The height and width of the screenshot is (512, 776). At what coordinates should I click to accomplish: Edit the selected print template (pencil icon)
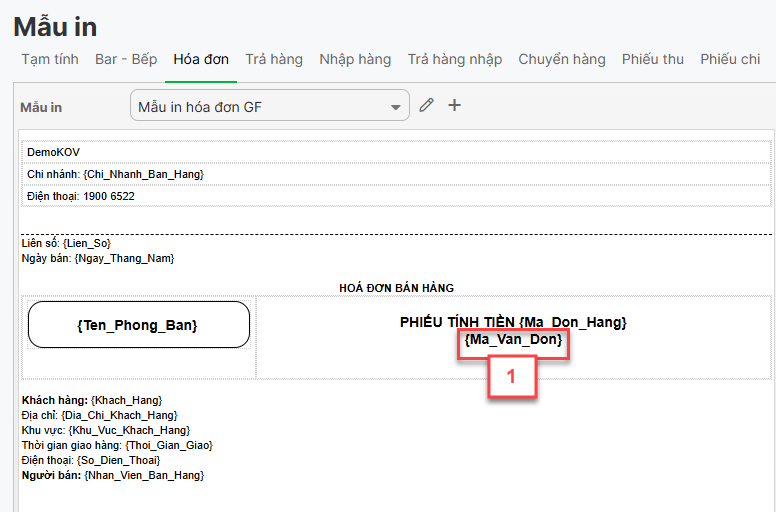click(427, 105)
